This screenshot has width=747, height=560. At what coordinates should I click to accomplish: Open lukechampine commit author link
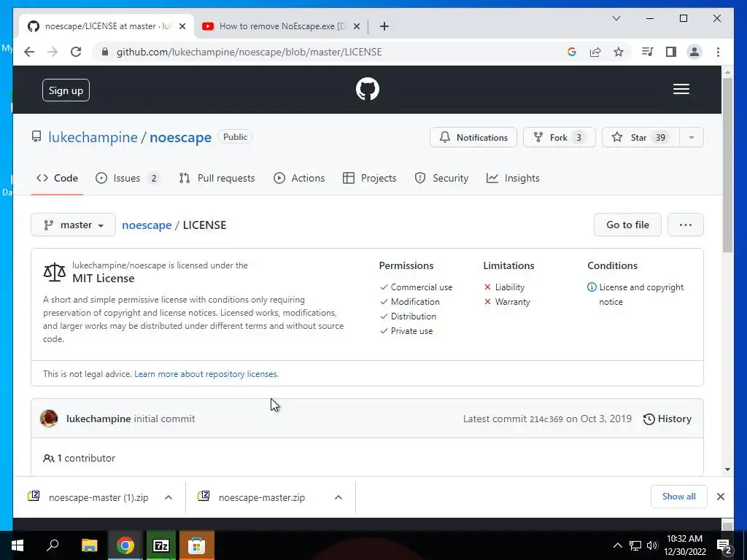click(x=98, y=419)
